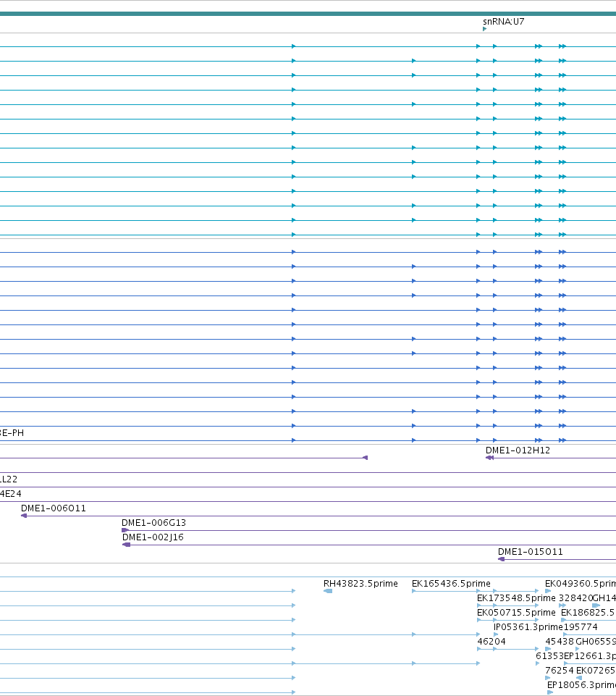Open the EK050715.5prime label

click(x=516, y=613)
